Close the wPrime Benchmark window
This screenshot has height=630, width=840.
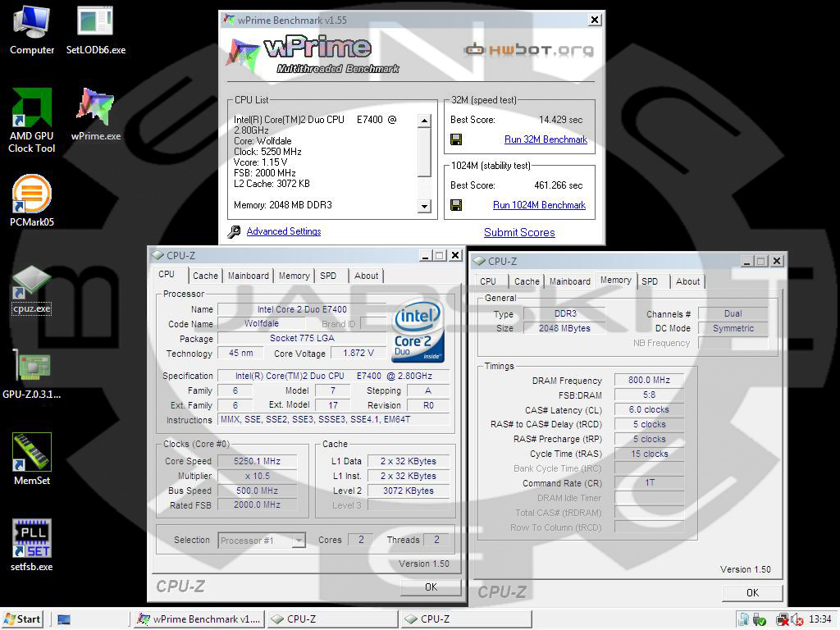(595, 20)
